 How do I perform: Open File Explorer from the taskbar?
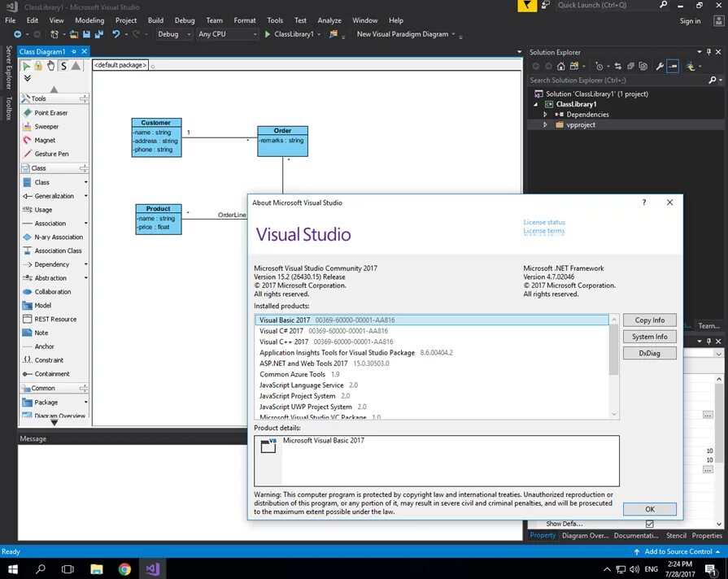pyautogui.click(x=97, y=568)
